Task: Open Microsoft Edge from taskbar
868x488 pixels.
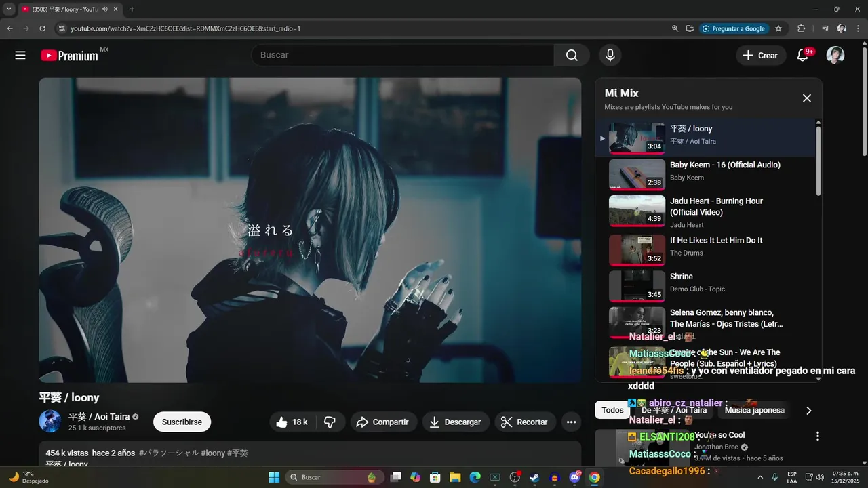Action: [475, 477]
